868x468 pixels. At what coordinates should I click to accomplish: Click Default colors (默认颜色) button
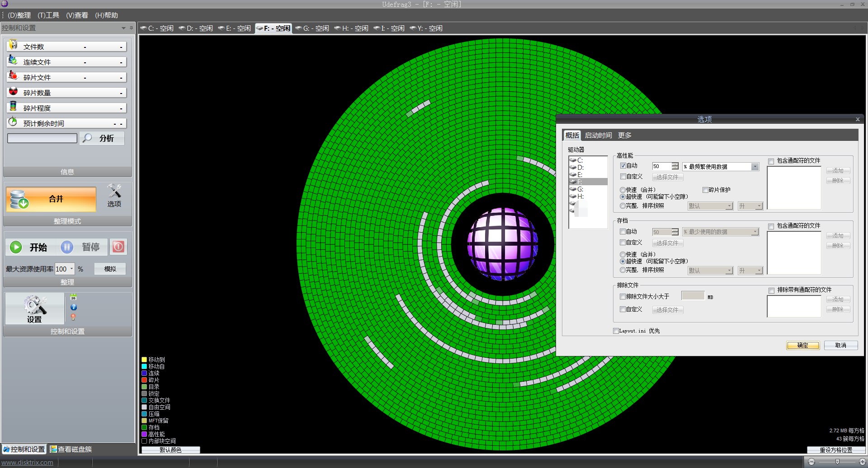click(170, 450)
